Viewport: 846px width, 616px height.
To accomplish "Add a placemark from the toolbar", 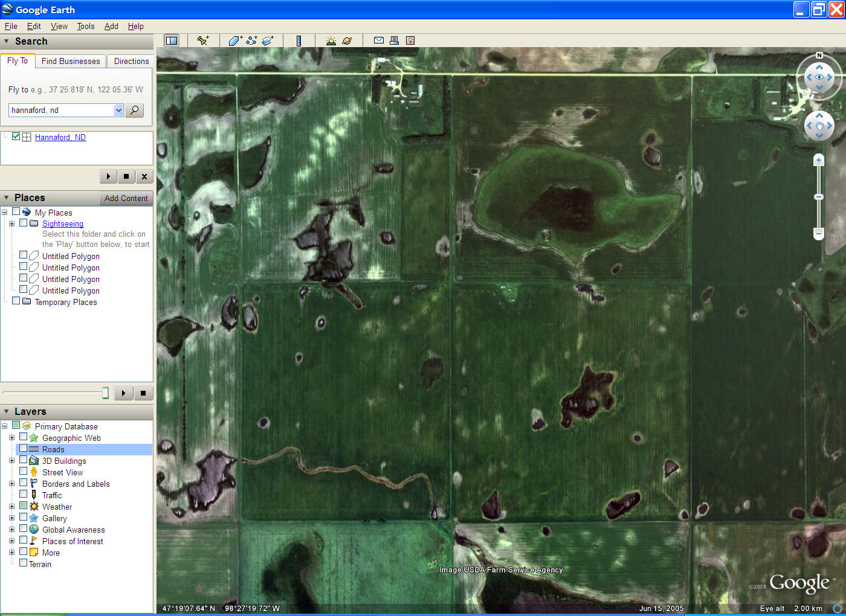I will pos(203,40).
